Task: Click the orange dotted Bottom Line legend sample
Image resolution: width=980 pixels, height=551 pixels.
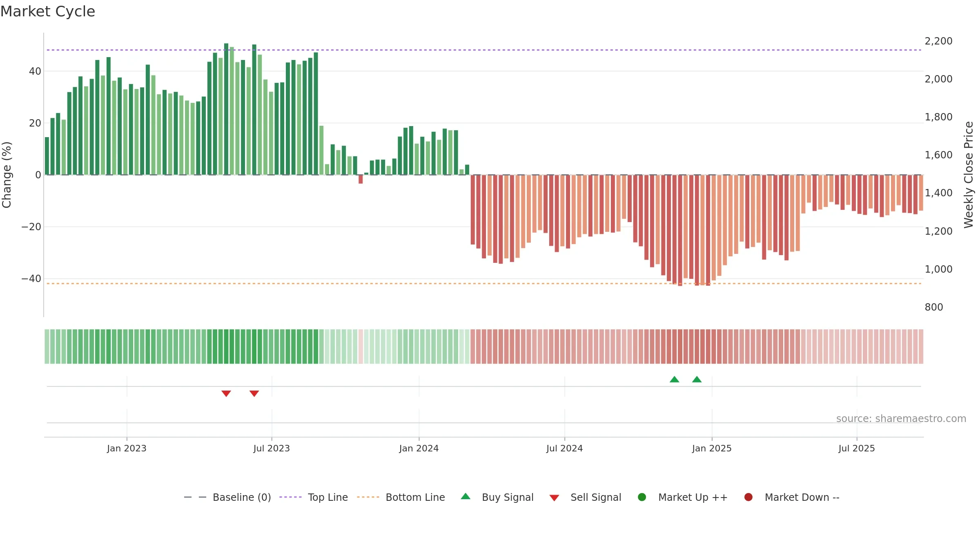Action: [x=368, y=497]
